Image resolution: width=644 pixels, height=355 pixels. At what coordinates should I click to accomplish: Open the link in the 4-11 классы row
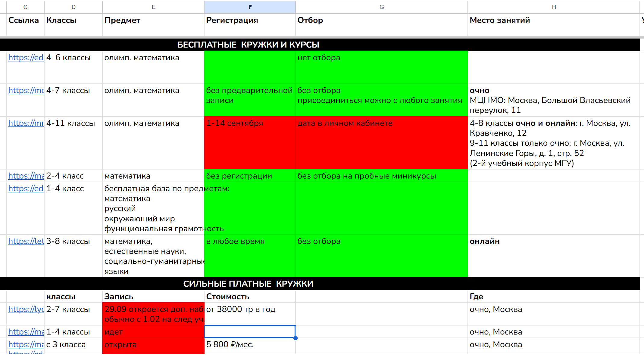pyautogui.click(x=26, y=123)
